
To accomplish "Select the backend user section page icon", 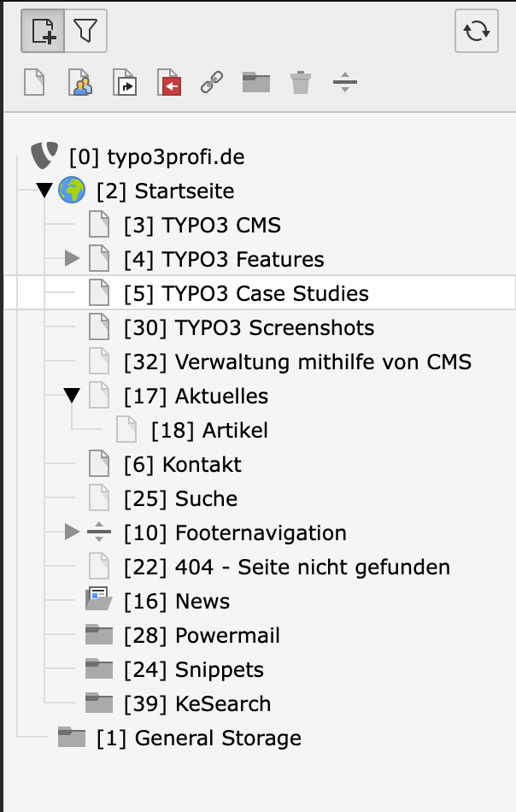I will [x=79, y=82].
